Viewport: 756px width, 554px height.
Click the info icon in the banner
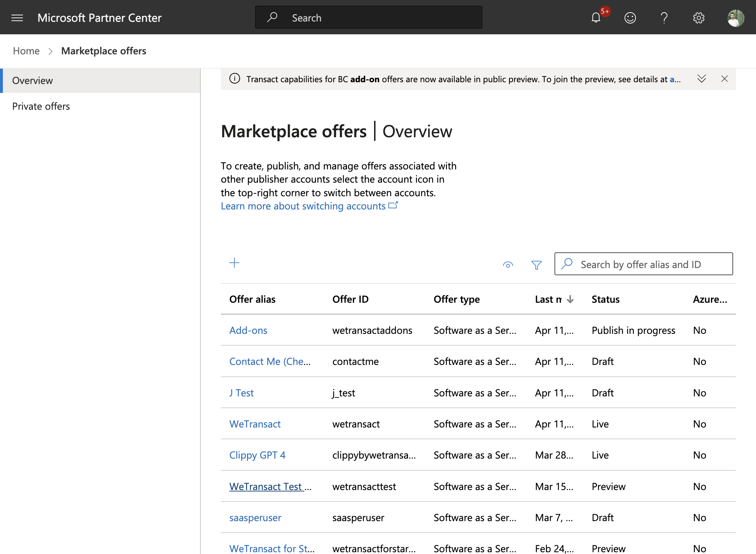pos(235,78)
